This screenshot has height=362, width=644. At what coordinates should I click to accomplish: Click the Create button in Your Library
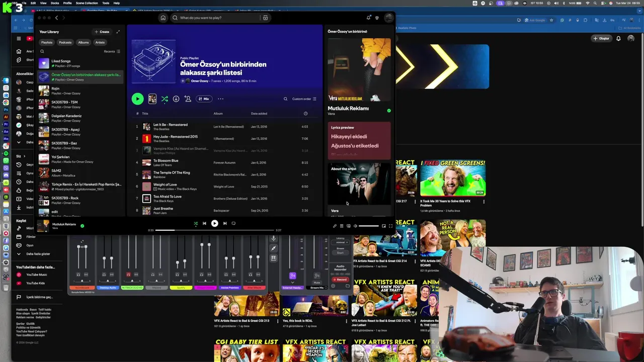pos(102,32)
